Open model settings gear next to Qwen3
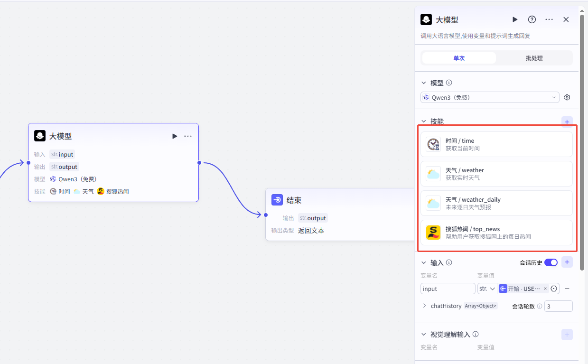 click(567, 97)
